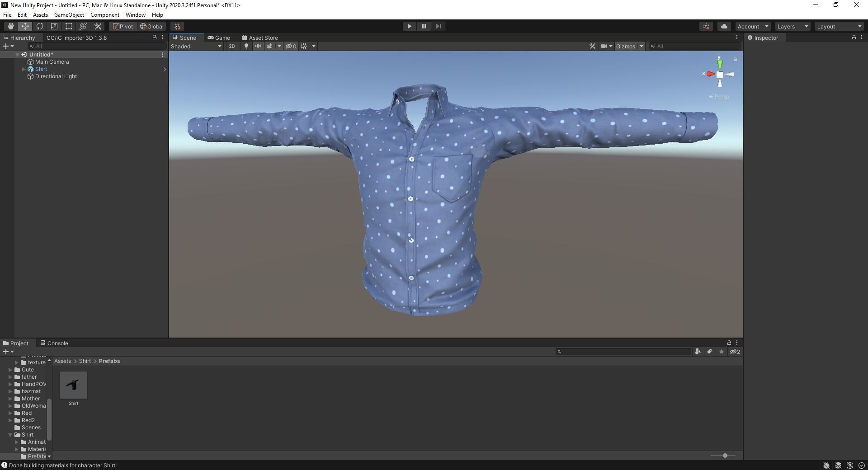Step forward one frame
The width and height of the screenshot is (868, 470).
tap(438, 26)
